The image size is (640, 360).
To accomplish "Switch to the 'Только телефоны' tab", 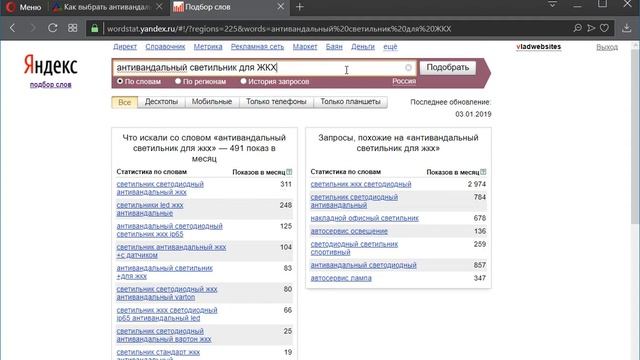I will point(276,102).
